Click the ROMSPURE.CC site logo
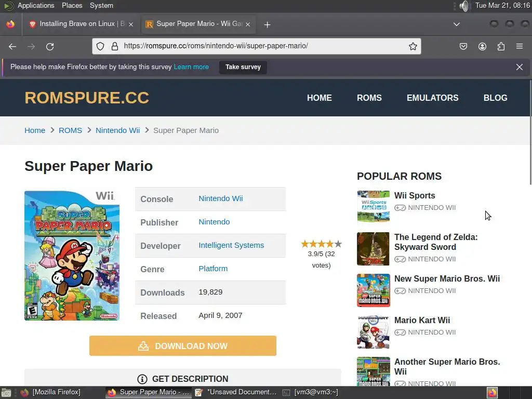 pyautogui.click(x=87, y=98)
